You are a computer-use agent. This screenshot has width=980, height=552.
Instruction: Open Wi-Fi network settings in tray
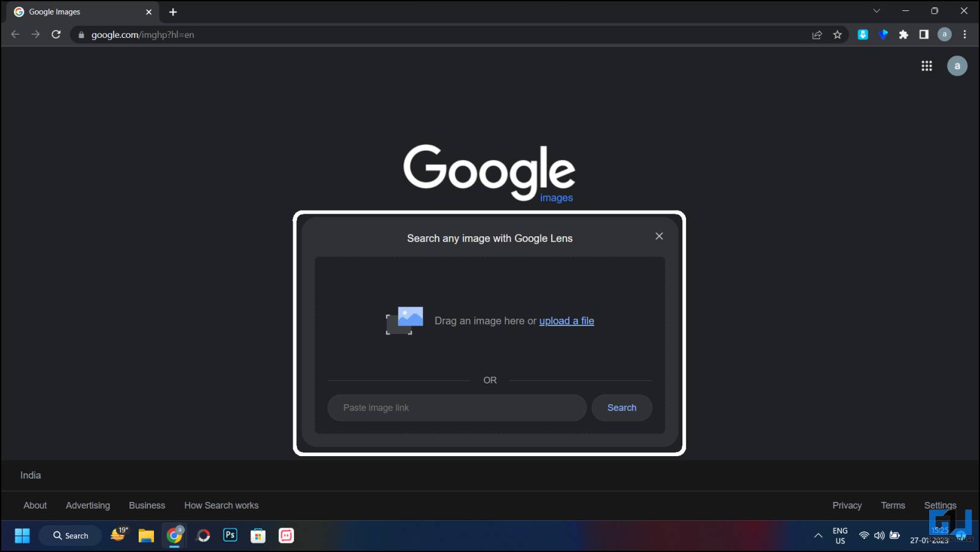tap(864, 536)
